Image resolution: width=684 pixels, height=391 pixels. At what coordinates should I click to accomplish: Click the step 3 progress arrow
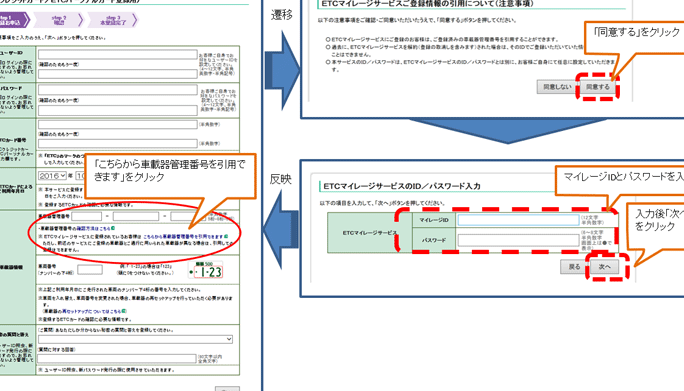point(113,20)
